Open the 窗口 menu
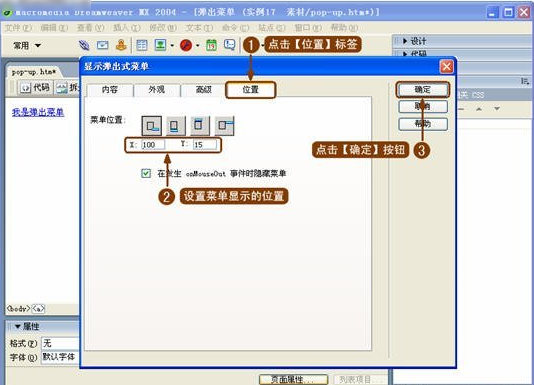Image resolution: width=534 pixels, height=385 pixels. [x=308, y=28]
